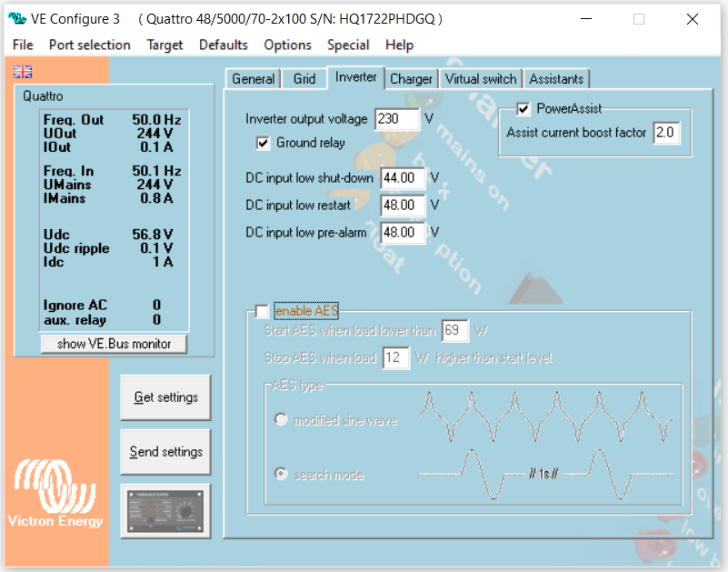Click the Assist current boost factor field
The height and width of the screenshot is (572, 728).
[666, 133]
